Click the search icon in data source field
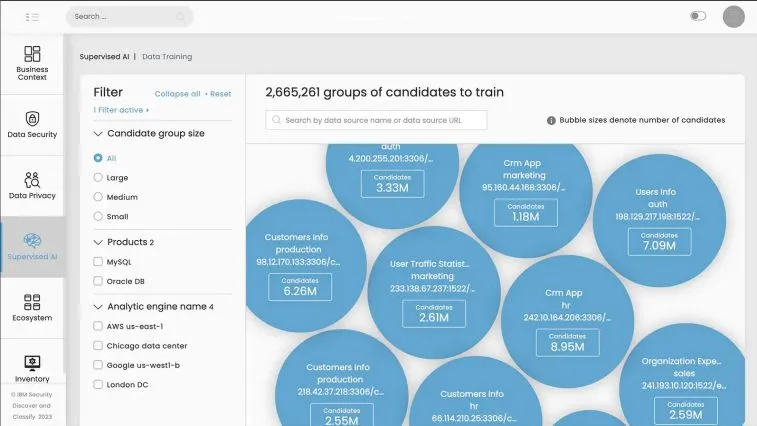Screen dimensions: 757x426 click(276, 120)
